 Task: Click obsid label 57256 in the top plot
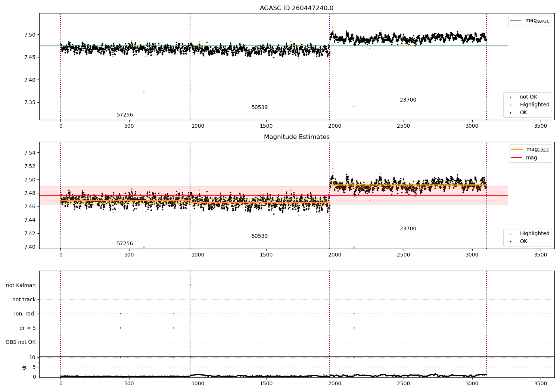(x=125, y=115)
